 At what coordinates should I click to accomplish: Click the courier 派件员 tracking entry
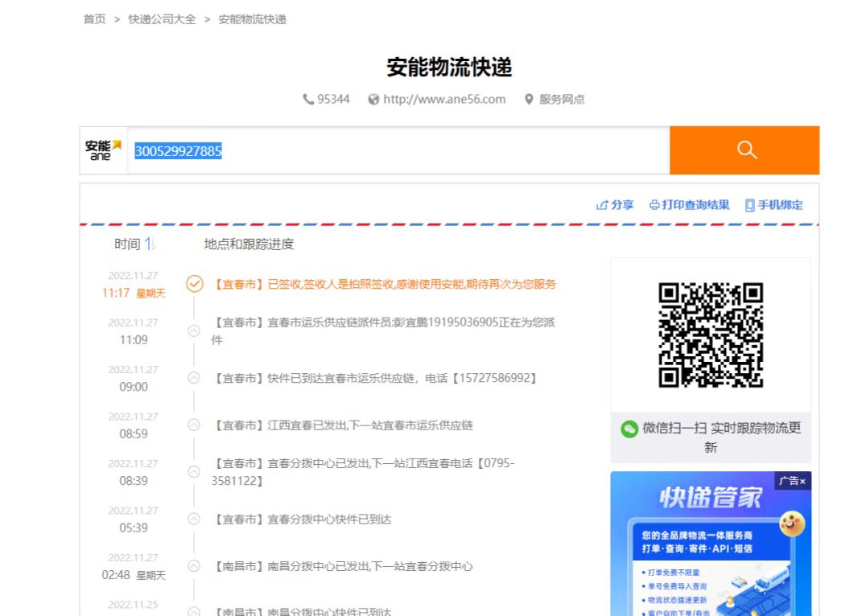[x=383, y=331]
